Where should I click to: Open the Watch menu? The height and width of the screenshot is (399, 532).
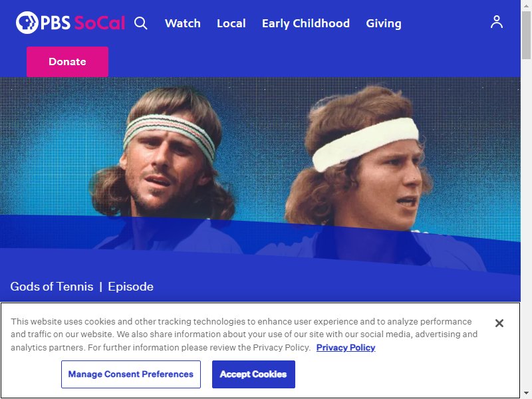(182, 23)
